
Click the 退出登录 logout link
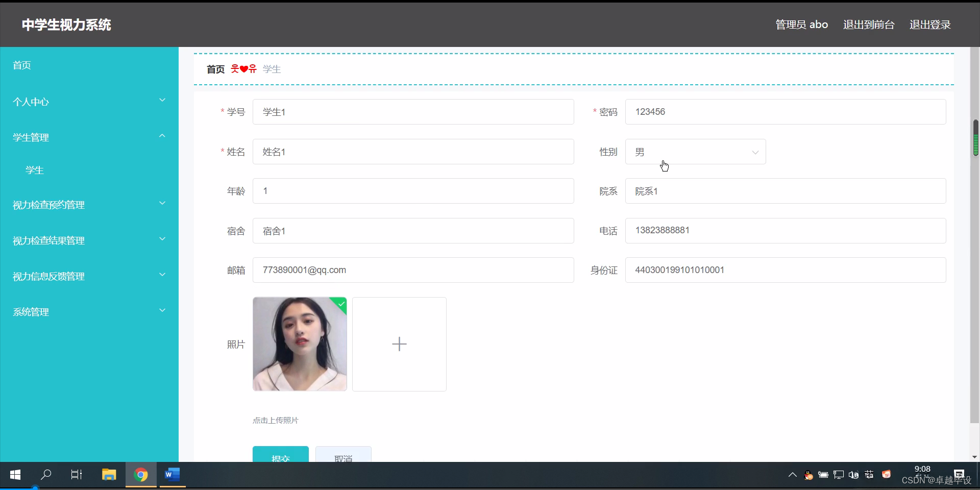coord(929,24)
